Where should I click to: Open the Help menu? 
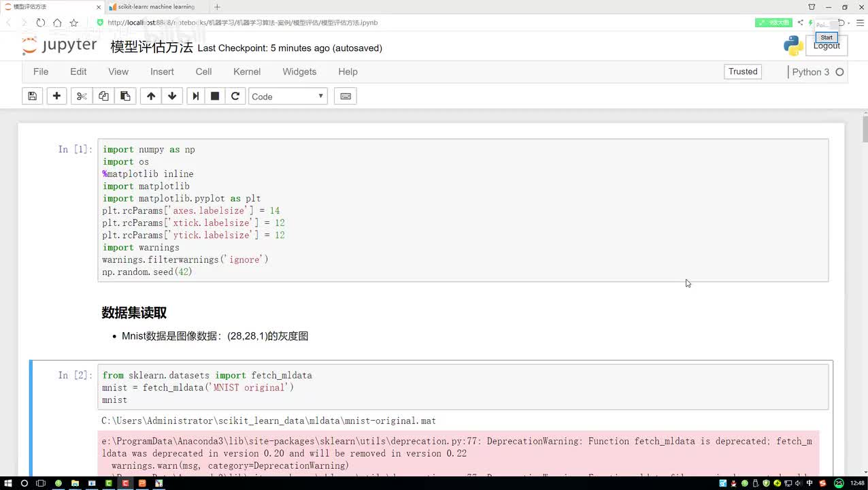tap(348, 71)
